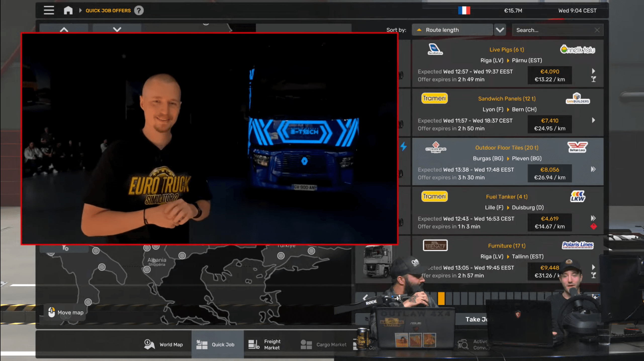Click the Onnelik talu company logo

[x=577, y=49]
